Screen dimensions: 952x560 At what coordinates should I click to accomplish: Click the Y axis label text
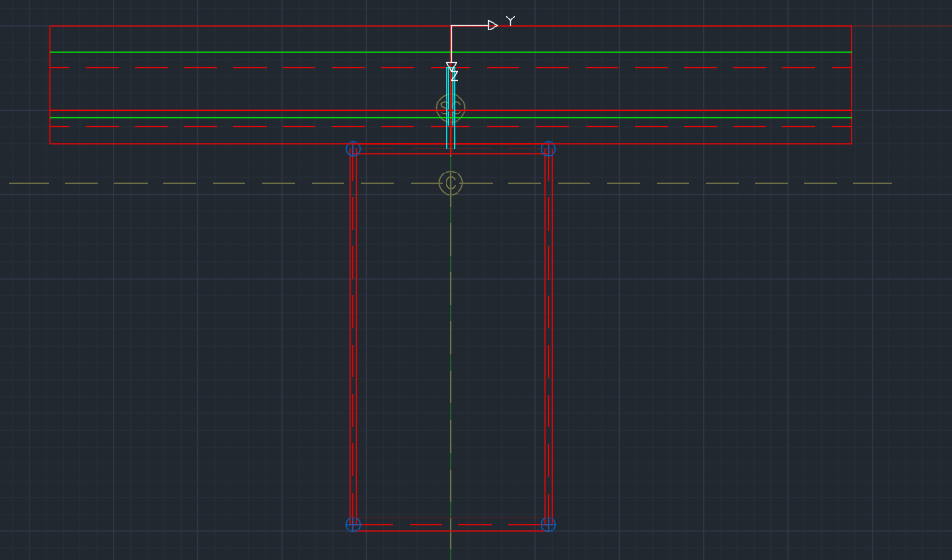tap(510, 21)
